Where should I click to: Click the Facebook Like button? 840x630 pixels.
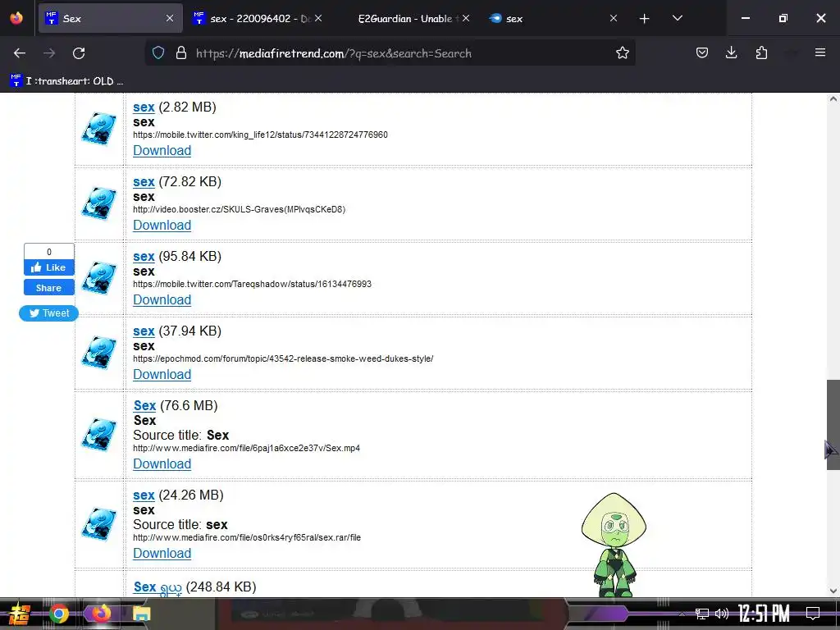[48, 267]
